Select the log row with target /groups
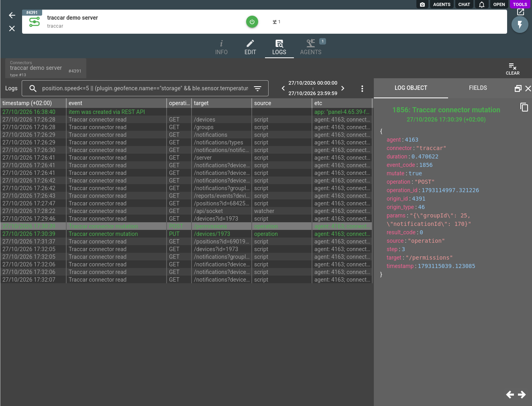 (186, 127)
